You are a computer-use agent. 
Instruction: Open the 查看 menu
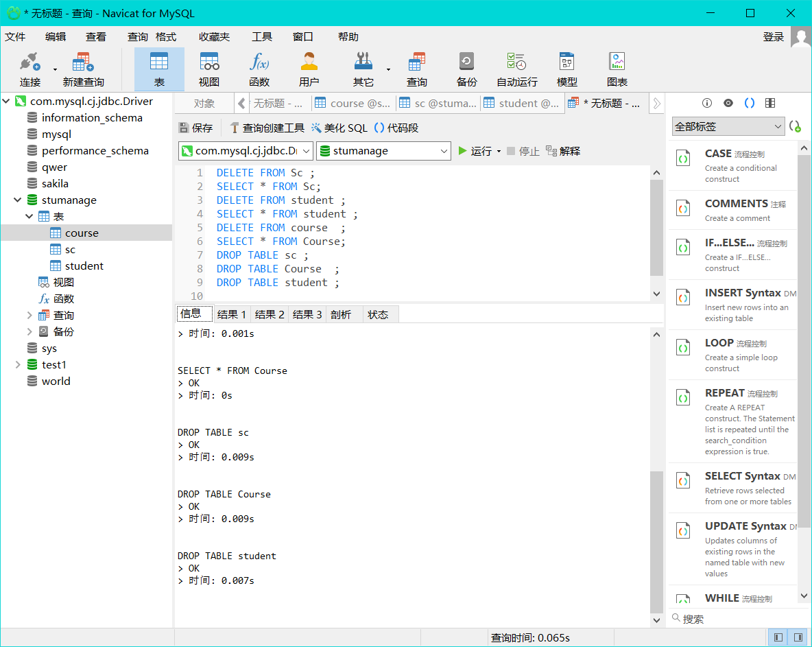96,37
